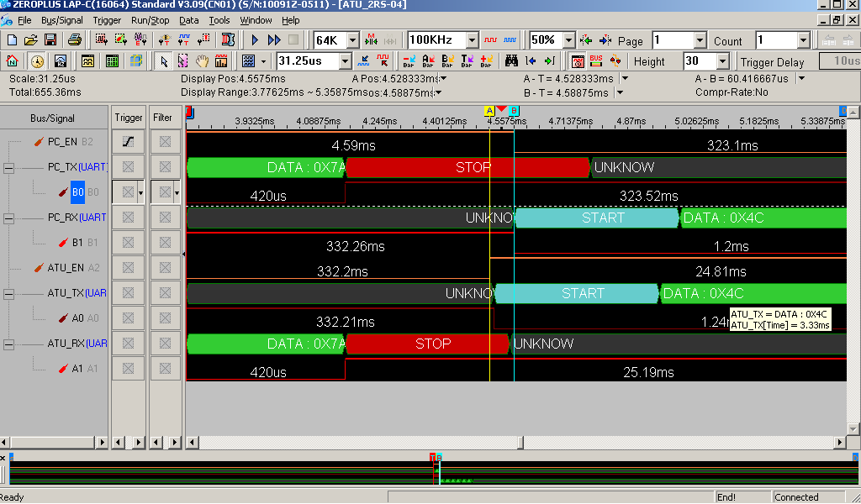The image size is (861, 504).
Task: Click the Open file folder icon
Action: [31, 40]
